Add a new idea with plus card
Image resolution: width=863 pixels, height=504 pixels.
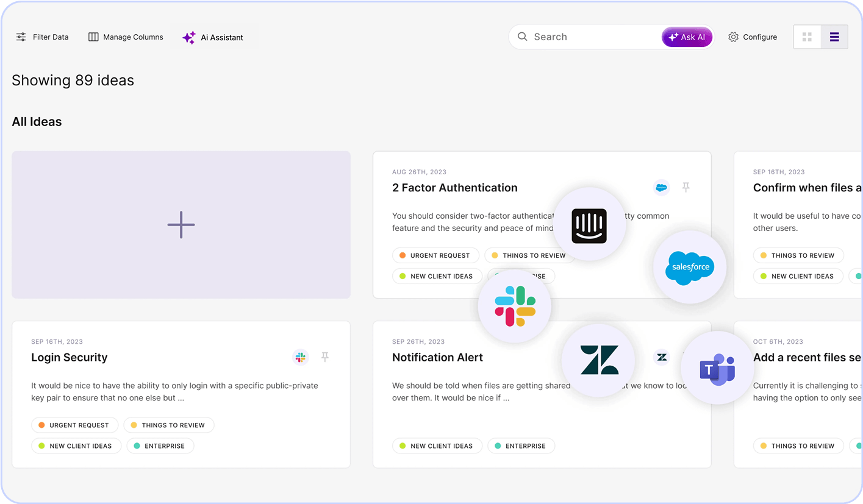click(181, 225)
